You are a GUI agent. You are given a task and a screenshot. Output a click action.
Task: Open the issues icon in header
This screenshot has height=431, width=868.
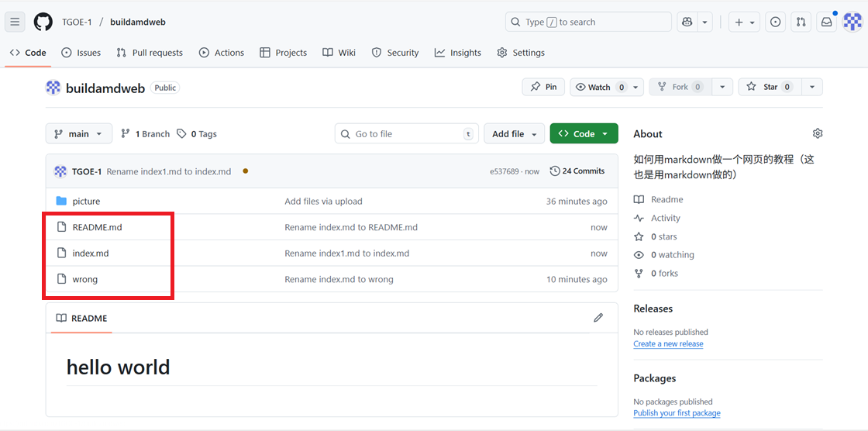point(775,22)
